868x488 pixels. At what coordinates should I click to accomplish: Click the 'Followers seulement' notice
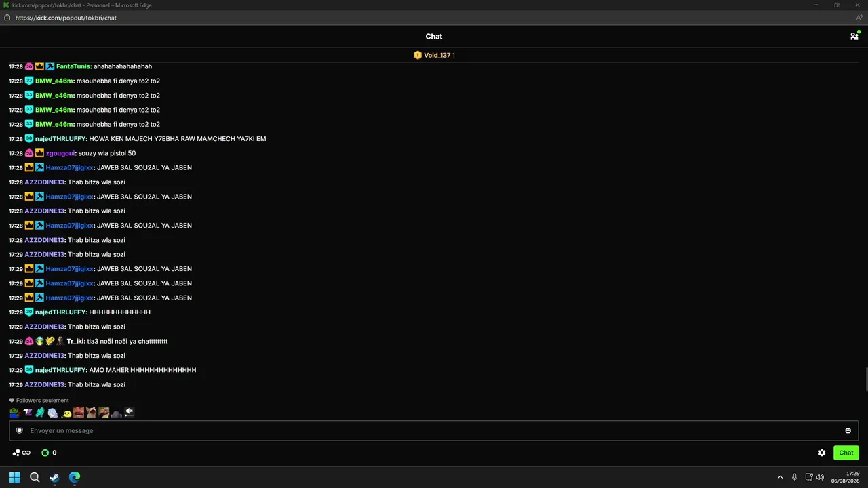[x=39, y=400]
